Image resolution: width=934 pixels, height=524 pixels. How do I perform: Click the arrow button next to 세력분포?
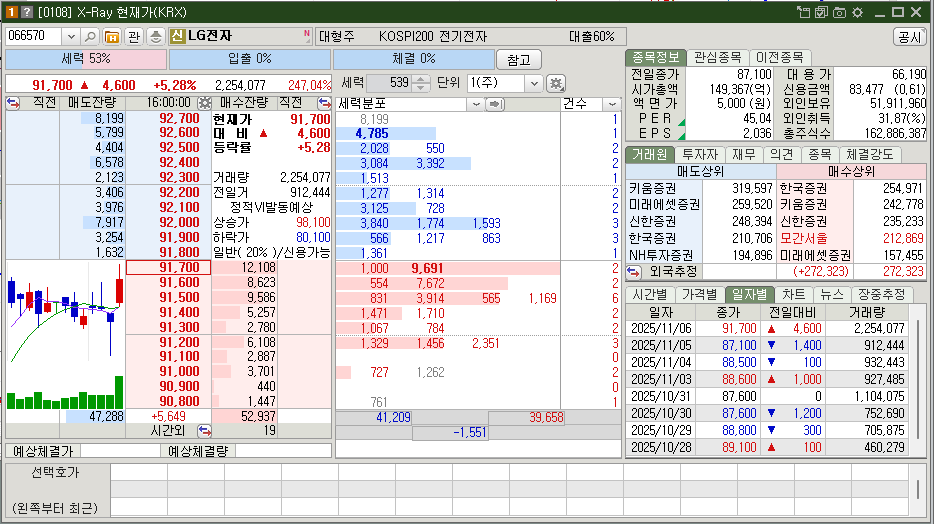pyautogui.click(x=495, y=104)
